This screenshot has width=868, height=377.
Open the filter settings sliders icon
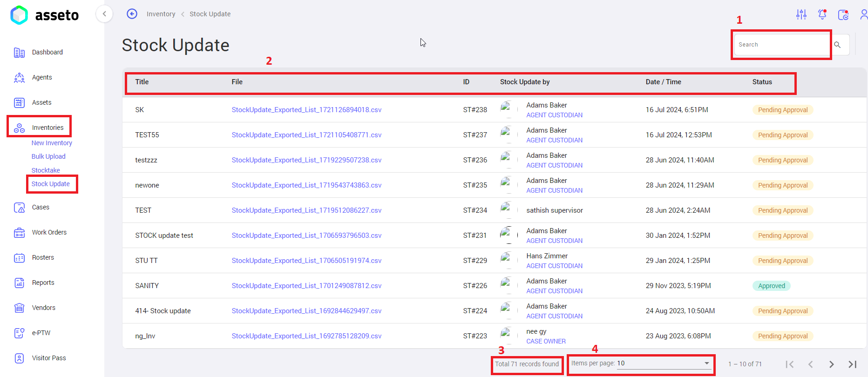tap(801, 14)
